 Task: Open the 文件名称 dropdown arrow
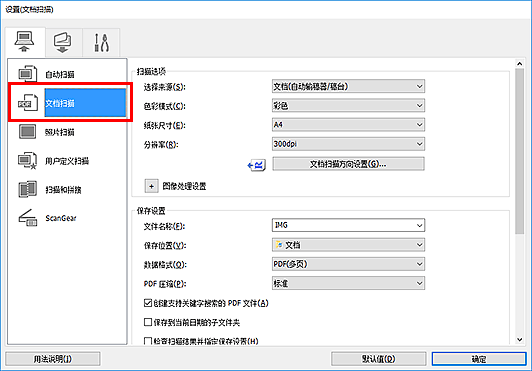point(419,225)
